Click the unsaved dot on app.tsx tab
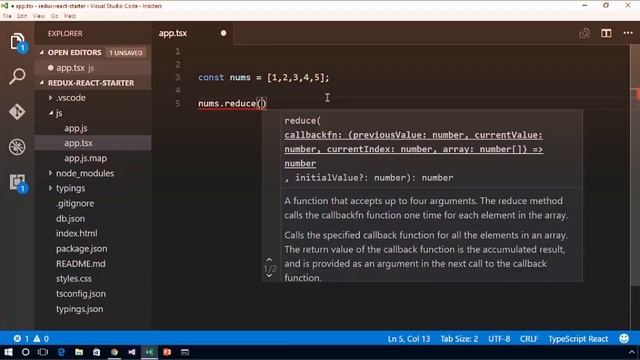 [223, 33]
